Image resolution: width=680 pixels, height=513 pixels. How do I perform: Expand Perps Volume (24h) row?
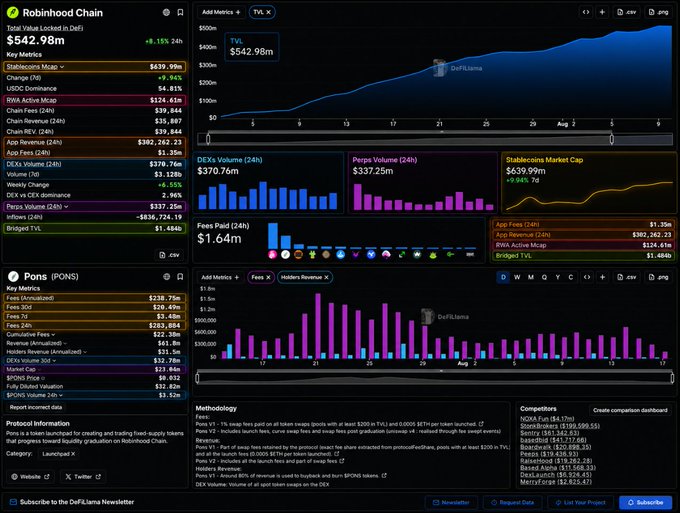point(66,207)
